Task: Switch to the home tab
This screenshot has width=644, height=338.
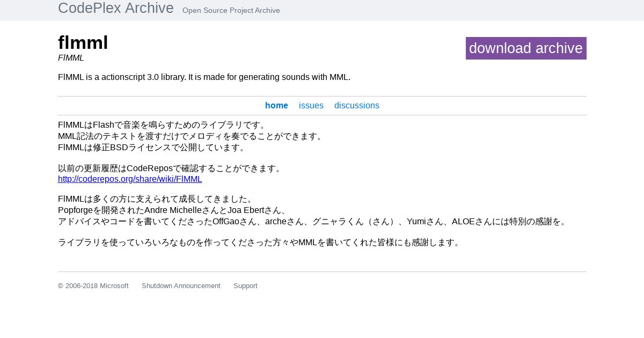Action: pyautogui.click(x=276, y=106)
